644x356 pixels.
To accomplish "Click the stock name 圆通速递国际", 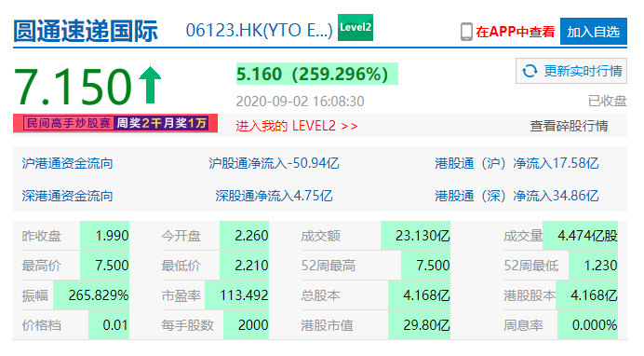I will click(86, 31).
